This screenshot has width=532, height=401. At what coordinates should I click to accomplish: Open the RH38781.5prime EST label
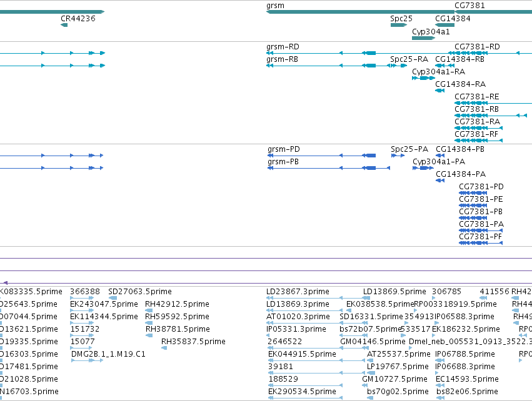point(178,329)
